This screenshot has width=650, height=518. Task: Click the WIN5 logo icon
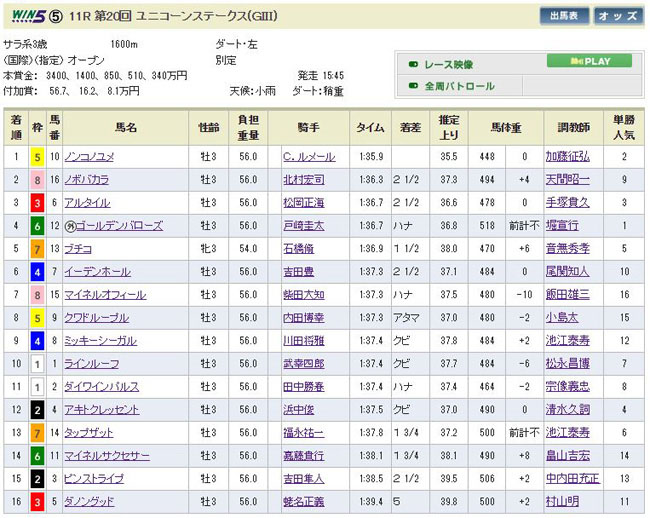click(x=25, y=16)
